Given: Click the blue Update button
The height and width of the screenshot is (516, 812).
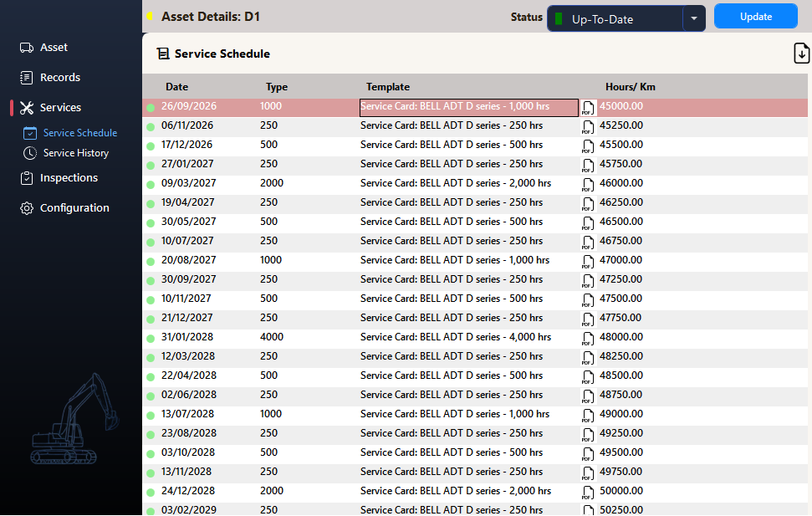Looking at the screenshot, I should point(756,17).
